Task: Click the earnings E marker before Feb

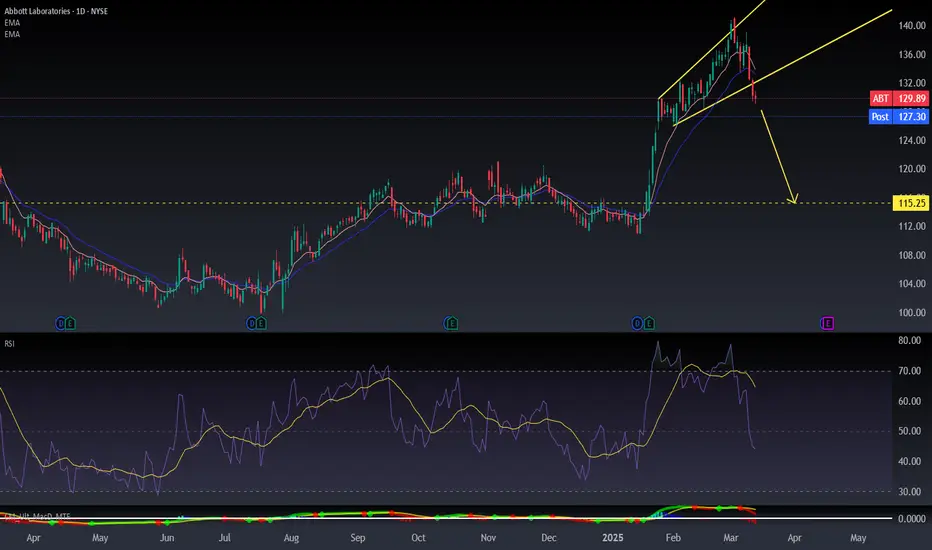Action: tap(649, 323)
